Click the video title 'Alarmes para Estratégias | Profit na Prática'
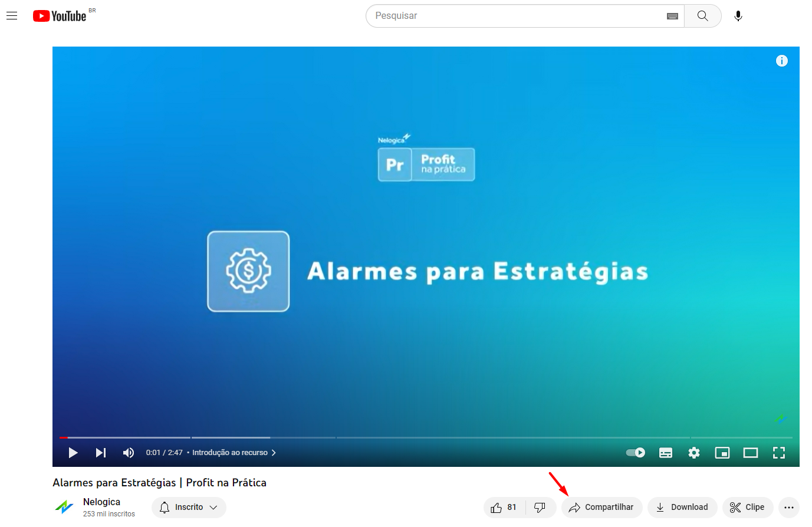This screenshot has height=527, width=812. (x=159, y=482)
